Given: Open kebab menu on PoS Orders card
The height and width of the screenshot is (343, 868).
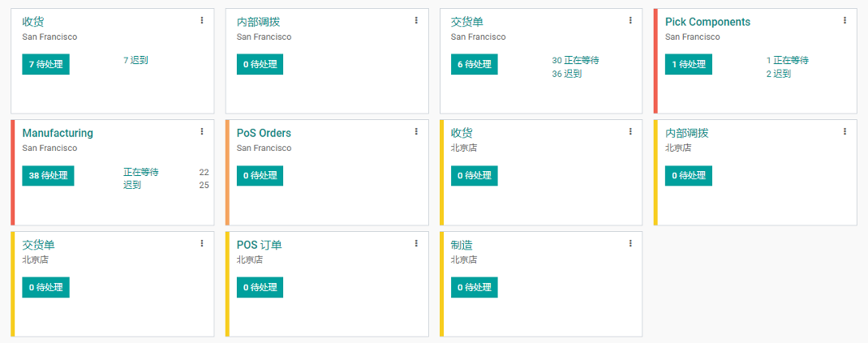Looking at the screenshot, I should click(x=416, y=131).
